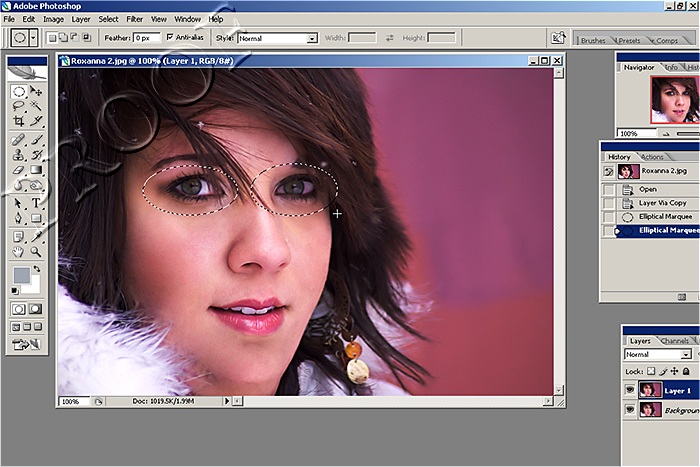Select the Clone Stamp tool
This screenshot has width=700, height=467.
[x=18, y=155]
